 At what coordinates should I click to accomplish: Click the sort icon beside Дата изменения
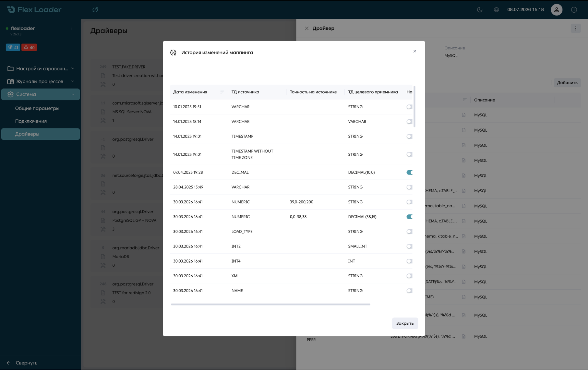pyautogui.click(x=222, y=92)
